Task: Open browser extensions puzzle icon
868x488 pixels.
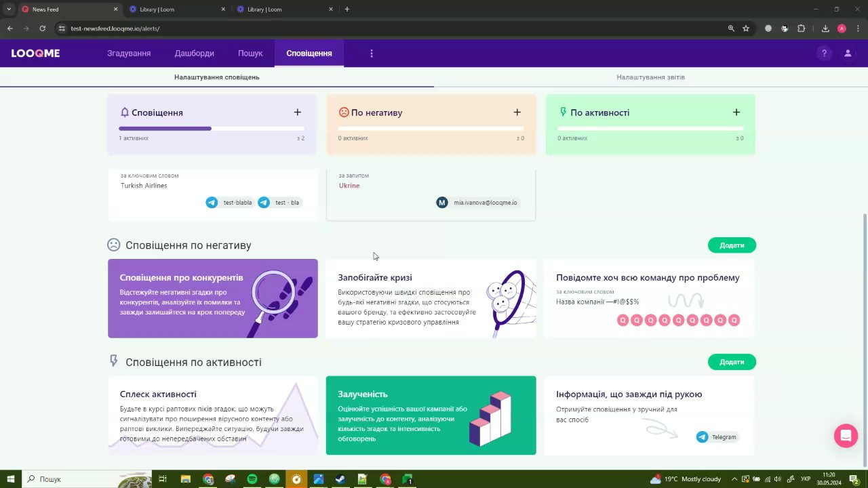Action: point(802,28)
